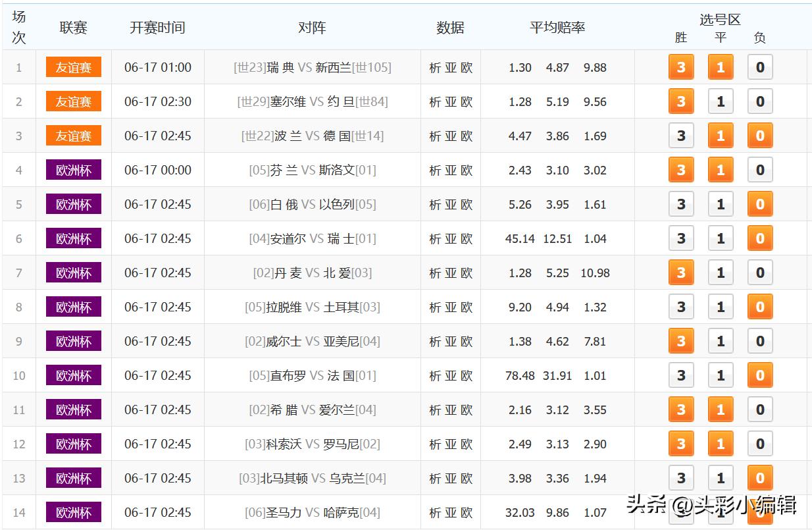Image resolution: width=812 pixels, height=530 pixels.
Task: Click the 欧洲杯 badge on the 圣马力 VS 哈萨克 row
Action: (x=73, y=512)
